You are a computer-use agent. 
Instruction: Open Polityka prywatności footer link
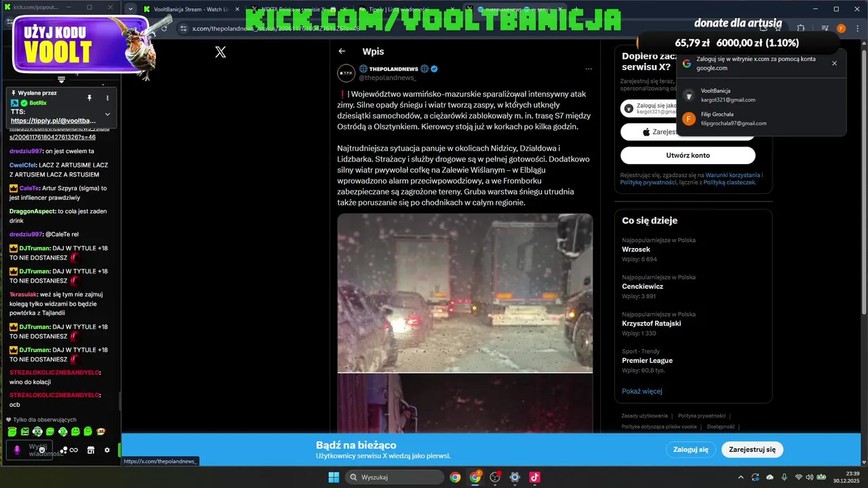[x=702, y=415]
